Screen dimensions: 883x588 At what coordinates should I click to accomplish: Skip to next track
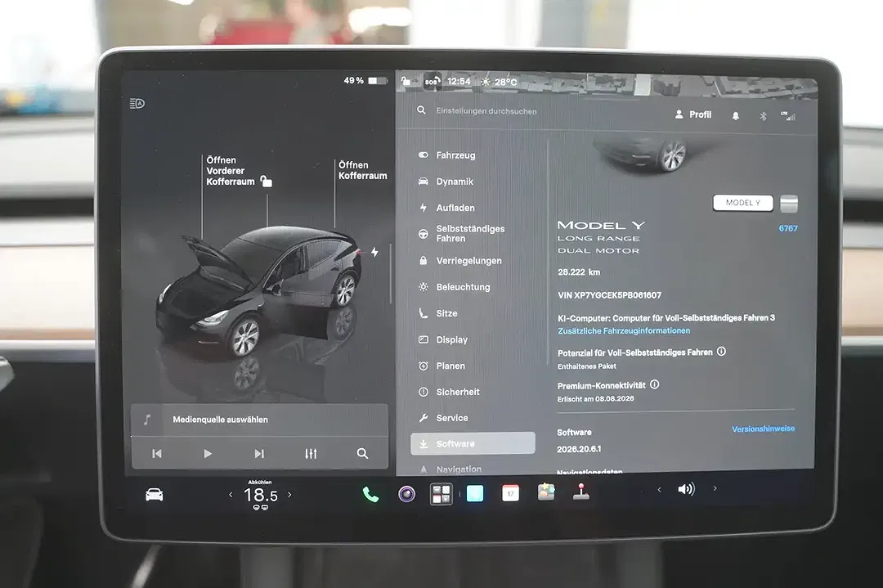point(259,453)
